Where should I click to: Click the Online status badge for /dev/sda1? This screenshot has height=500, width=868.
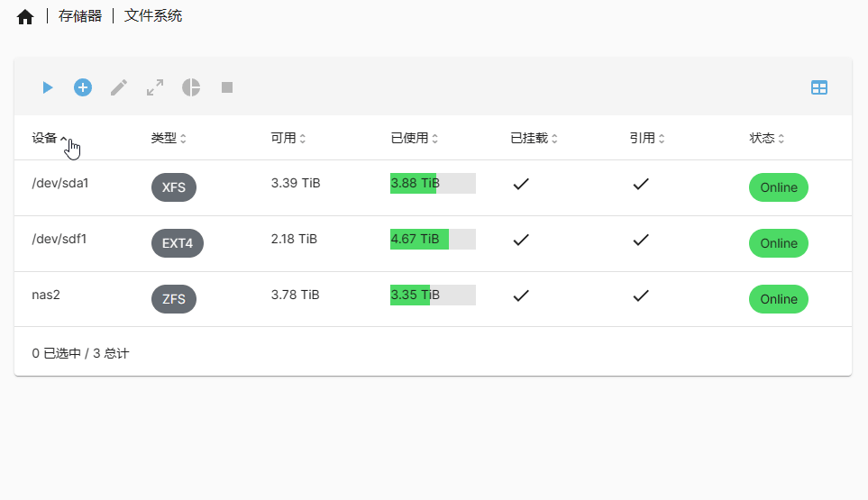pos(778,187)
